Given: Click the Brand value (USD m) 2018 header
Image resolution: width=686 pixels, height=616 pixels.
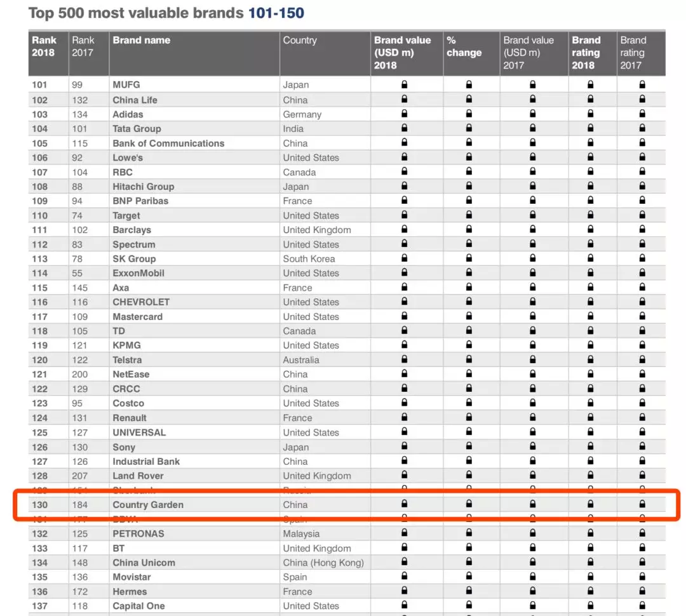Looking at the screenshot, I should [403, 53].
